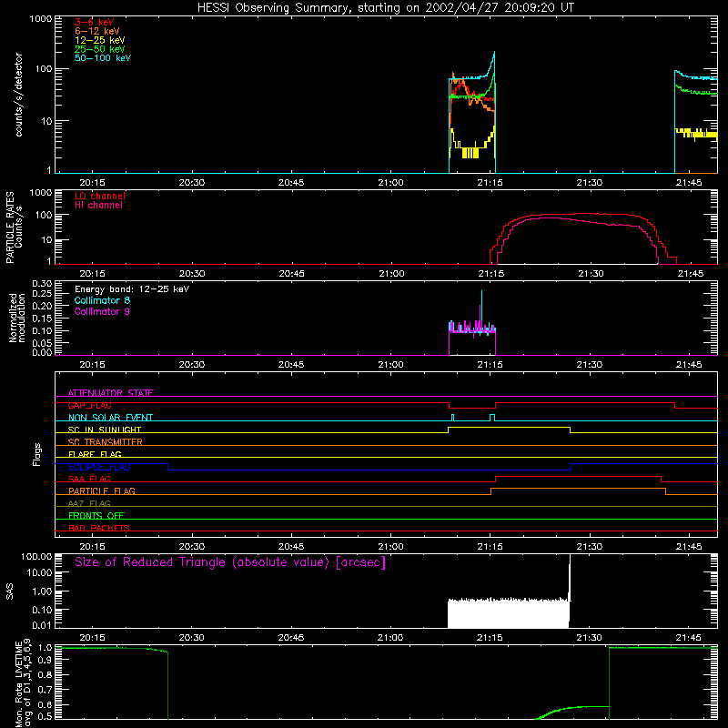Screen dimensions: 728x728
Task: Click the HI channel legend label
Action: click(98, 206)
